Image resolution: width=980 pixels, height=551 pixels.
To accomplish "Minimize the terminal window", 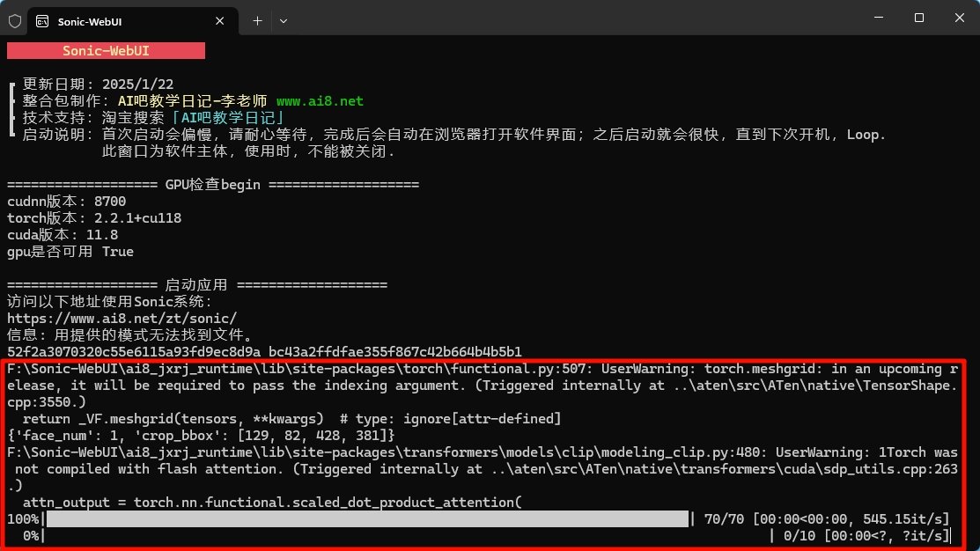I will click(878, 17).
